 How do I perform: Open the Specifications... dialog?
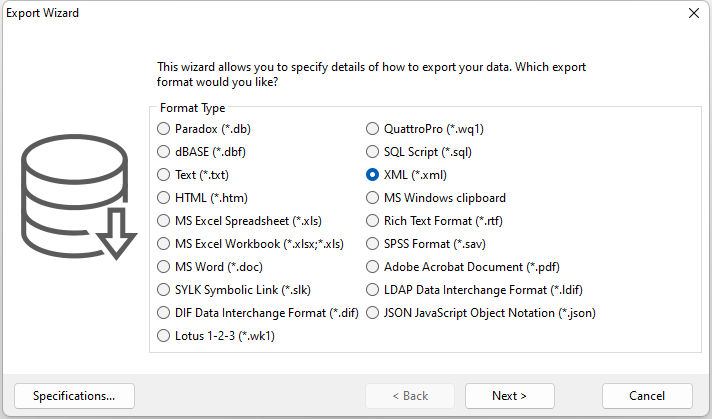(x=74, y=396)
